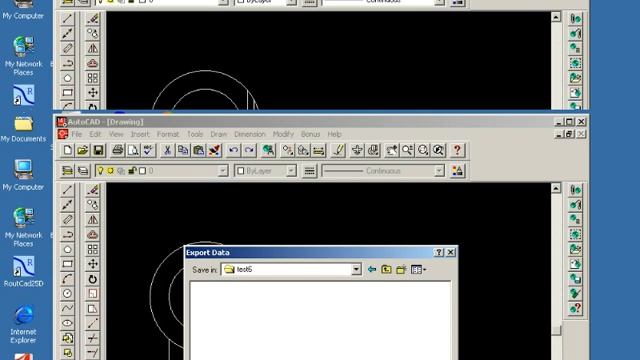
Task: Click Open file icon in lower AutoCAD toolbar
Action: tap(82, 150)
